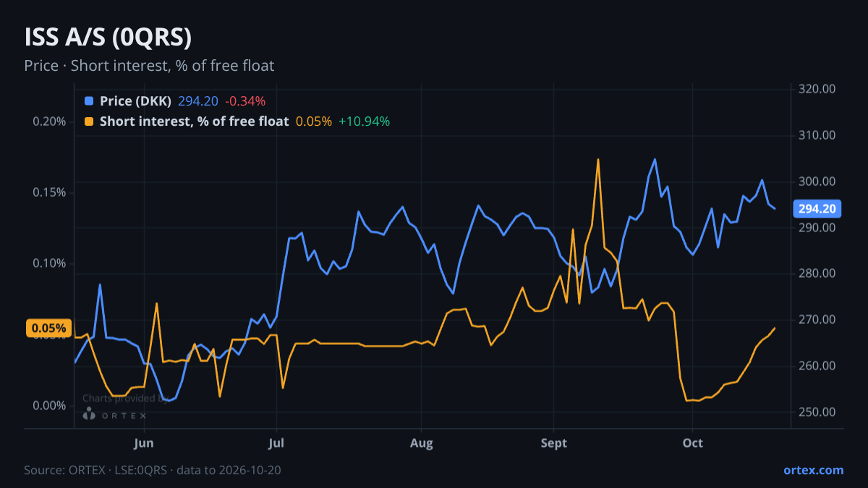
Task: Click the Sept x-axis label
Action: click(x=553, y=442)
